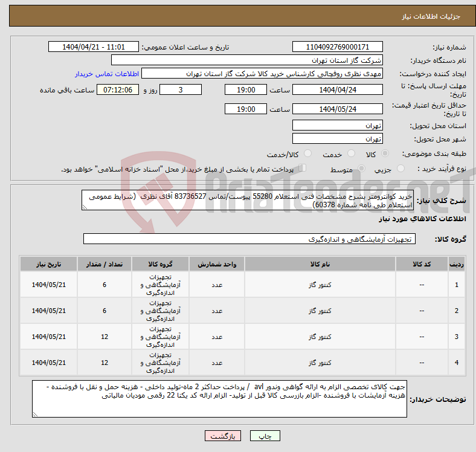476x452 pixels.
Task: Click the شماره نیاز field 1104092769000171
Action: 337,47
